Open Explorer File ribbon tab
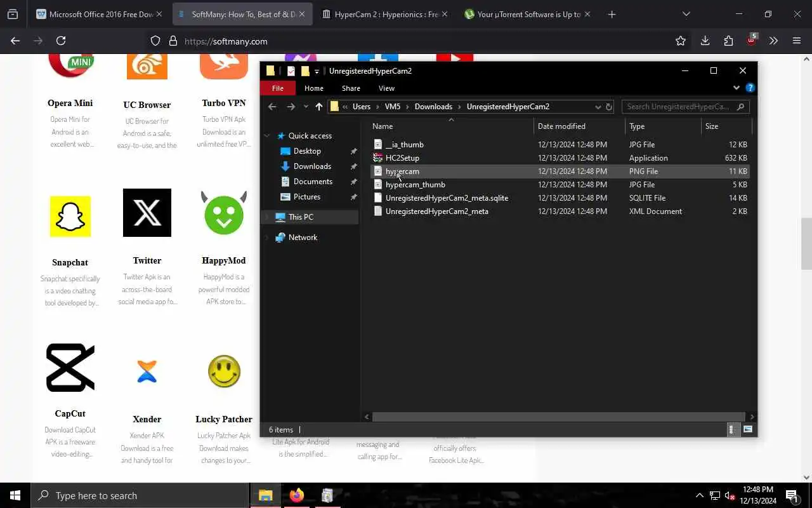 [x=278, y=88]
